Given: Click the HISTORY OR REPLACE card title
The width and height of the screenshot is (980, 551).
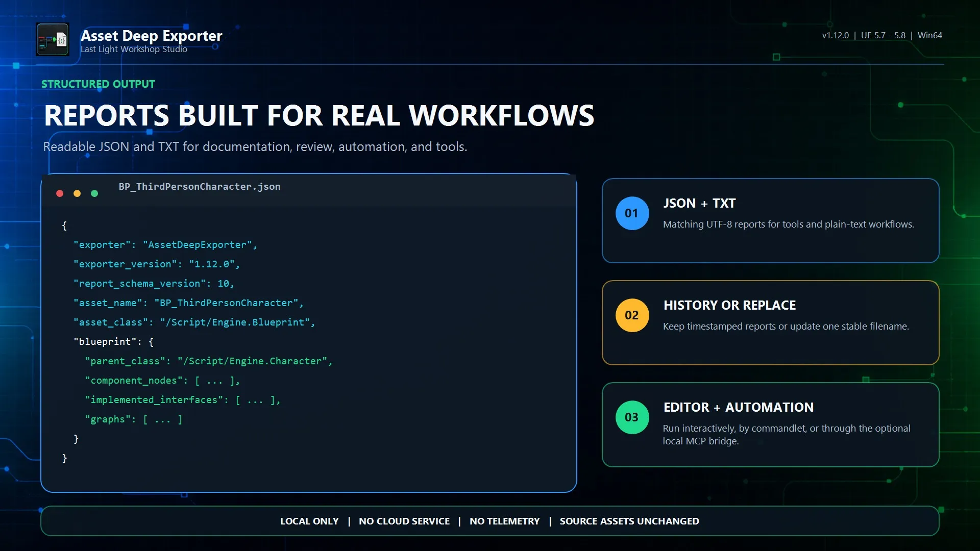Looking at the screenshot, I should (729, 305).
